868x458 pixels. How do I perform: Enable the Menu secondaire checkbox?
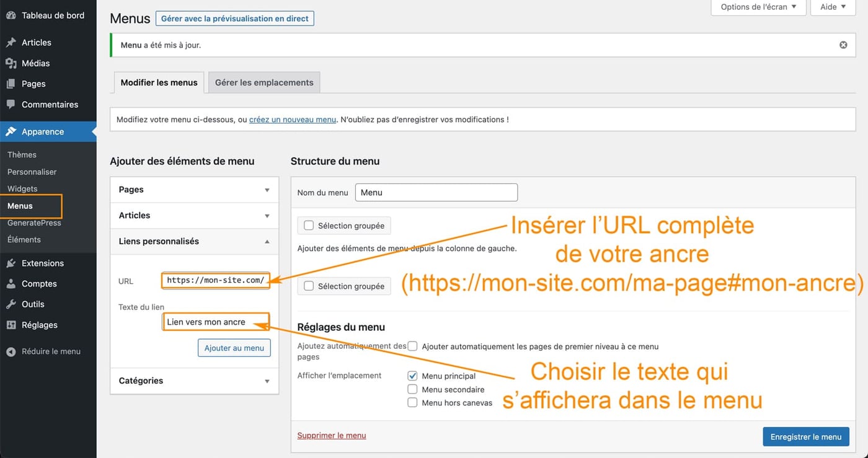(412, 389)
